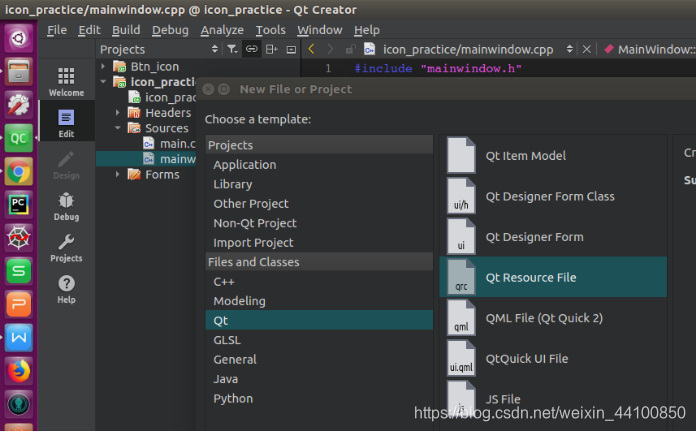Open the Window menu
This screenshot has height=432, width=696.
pyautogui.click(x=320, y=30)
